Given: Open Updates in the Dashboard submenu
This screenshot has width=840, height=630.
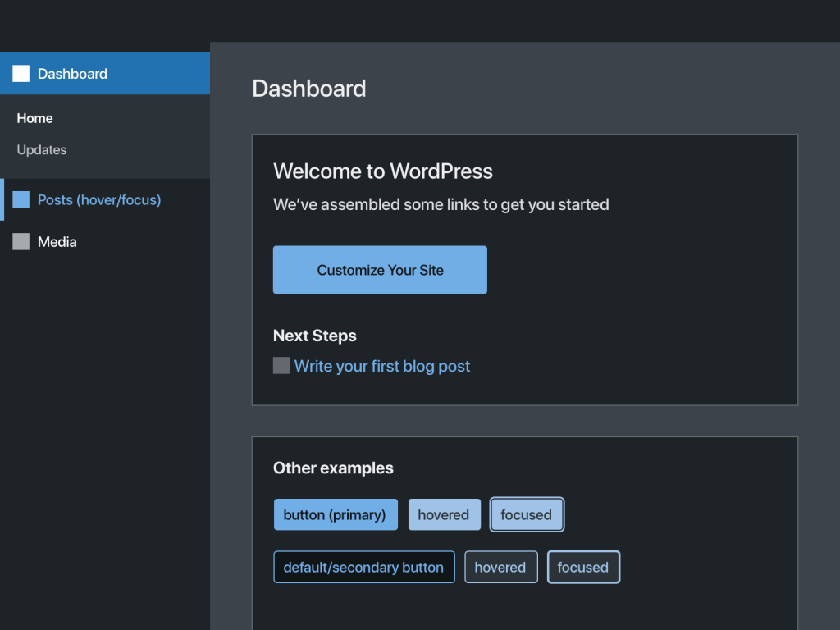Looking at the screenshot, I should point(42,149).
